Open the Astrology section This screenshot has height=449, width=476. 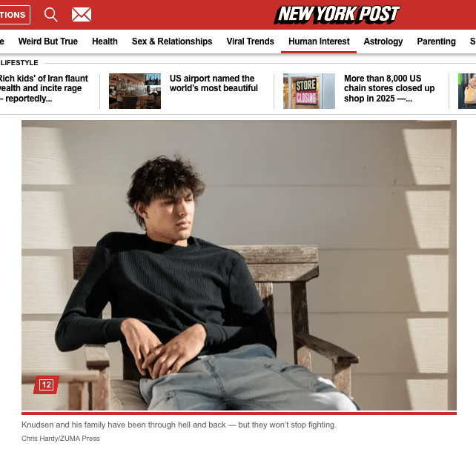click(383, 41)
